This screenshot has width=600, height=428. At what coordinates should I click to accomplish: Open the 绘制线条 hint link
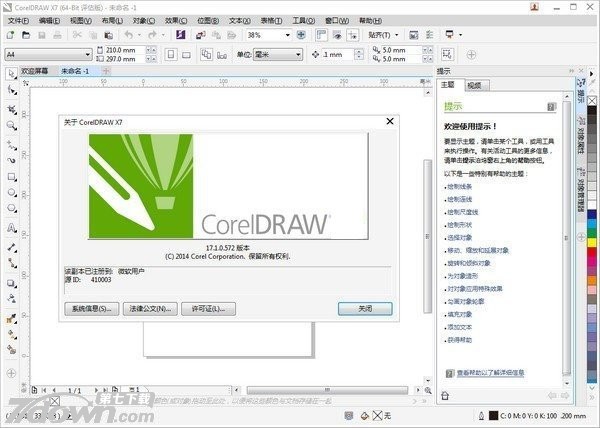pos(460,187)
